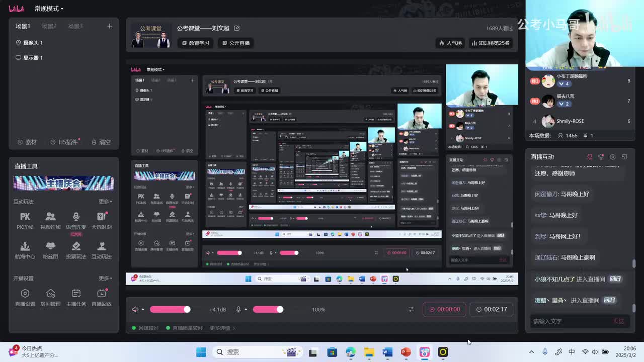This screenshot has width=644, height=362.
Task: Click the user 喵去八荒 in the ranking
Action: click(565, 96)
